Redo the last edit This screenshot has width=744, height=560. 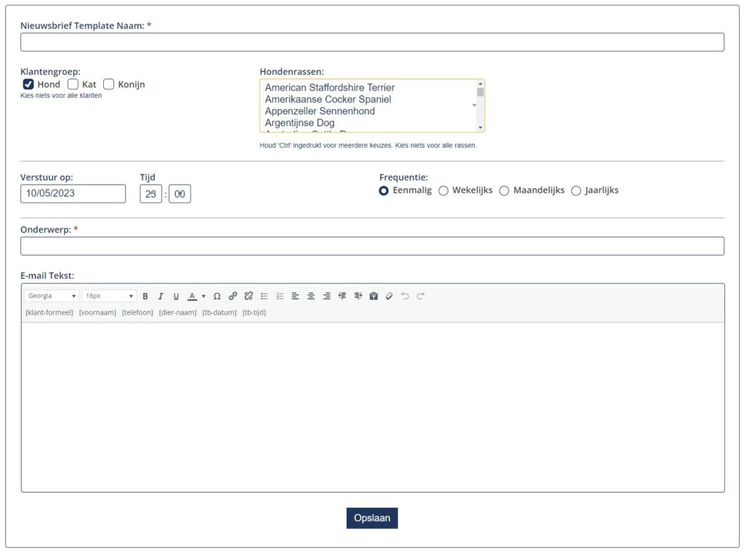[x=421, y=296]
